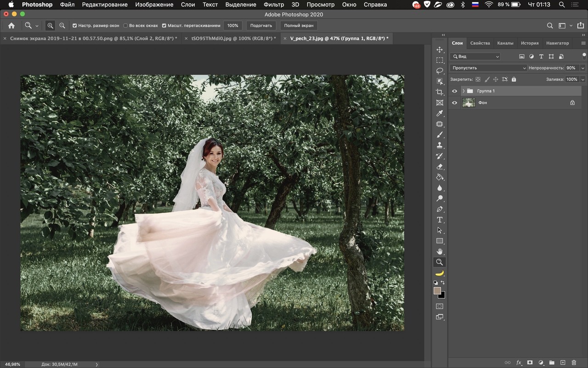Select the Eyedropper tool
Viewport: 588px width, 368px height.
(x=440, y=113)
